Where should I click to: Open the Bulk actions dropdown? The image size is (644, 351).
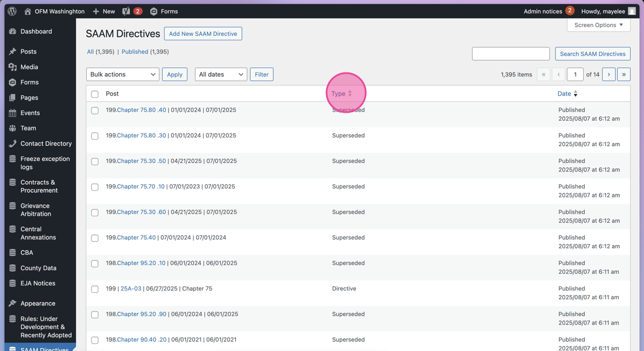point(123,74)
